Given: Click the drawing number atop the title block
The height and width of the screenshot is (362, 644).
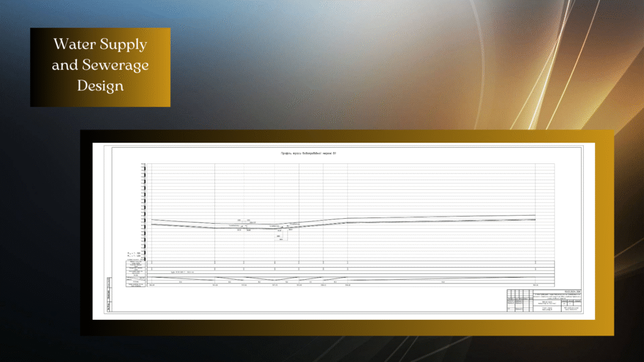Looking at the screenshot, I should (x=569, y=292).
